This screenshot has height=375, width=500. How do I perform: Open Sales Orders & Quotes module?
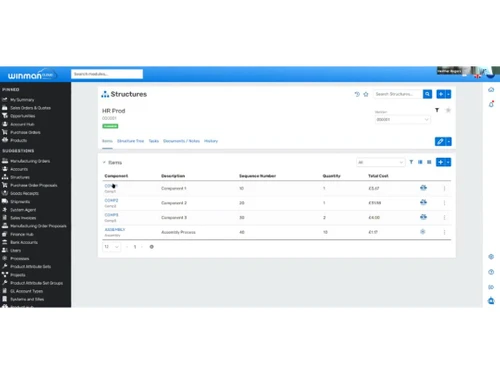[x=30, y=108]
